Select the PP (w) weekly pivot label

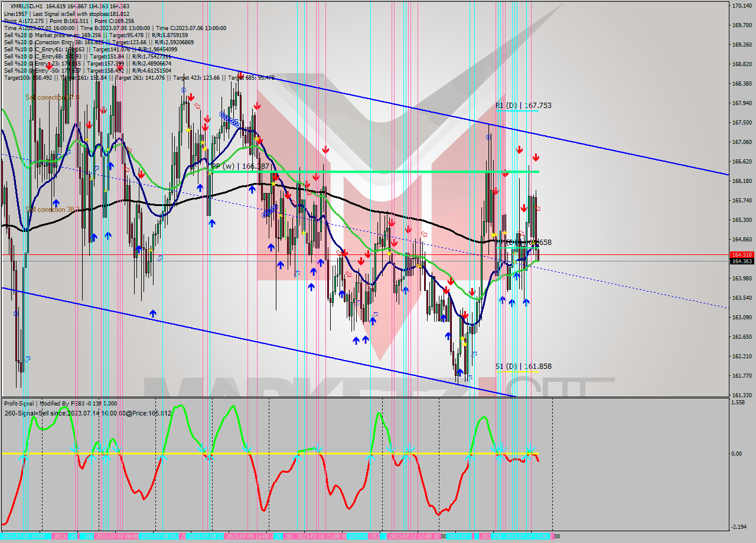240,166
